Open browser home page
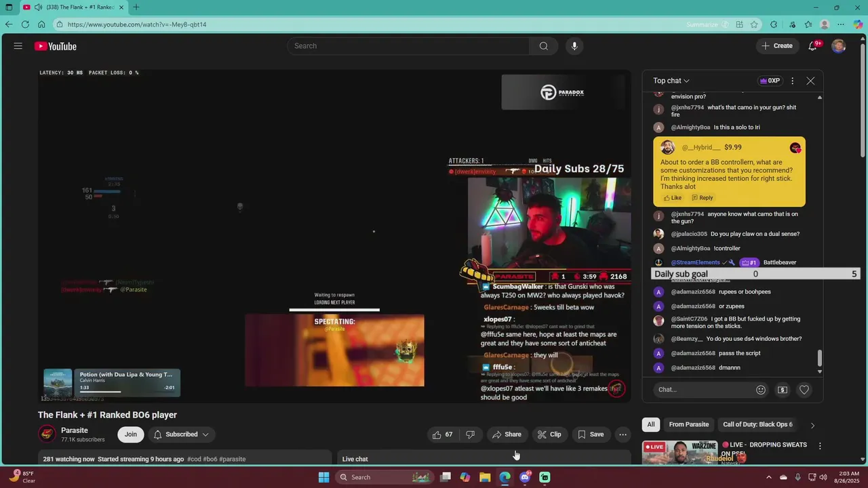The height and width of the screenshot is (488, 868). pos(41,24)
